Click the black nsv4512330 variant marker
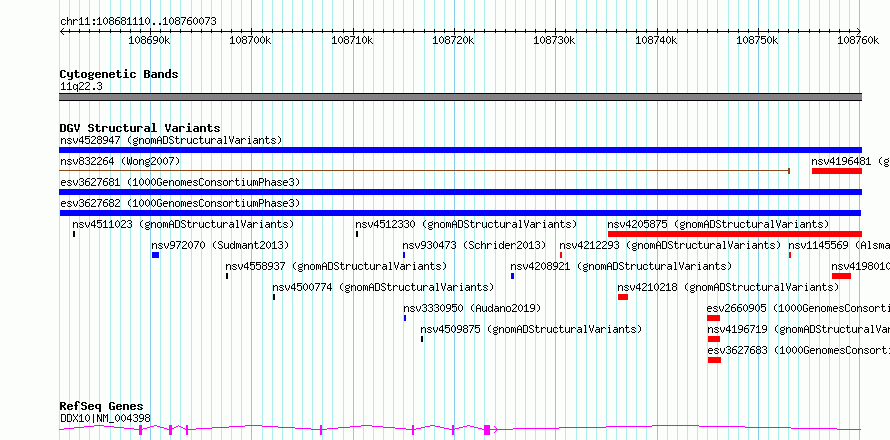The height and width of the screenshot is (440, 890). click(x=356, y=234)
